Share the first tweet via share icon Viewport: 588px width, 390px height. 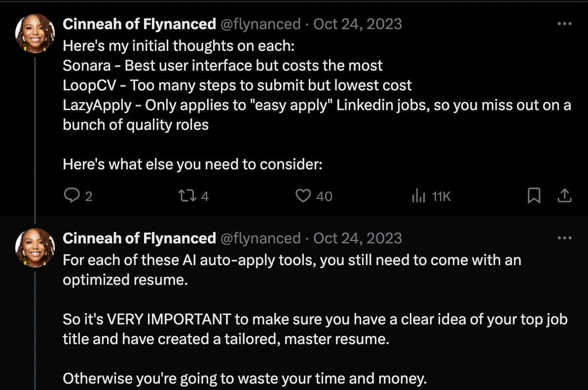tap(564, 196)
